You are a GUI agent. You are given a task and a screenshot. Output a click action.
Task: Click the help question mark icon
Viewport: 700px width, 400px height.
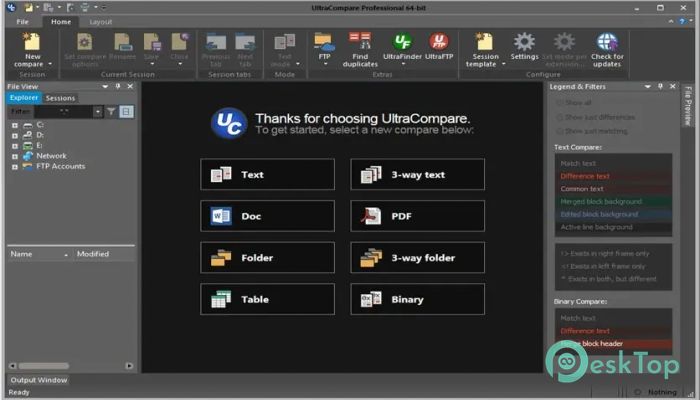(682, 21)
